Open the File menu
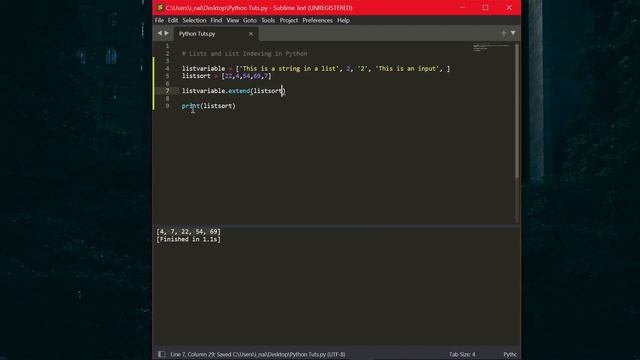 coord(159,20)
